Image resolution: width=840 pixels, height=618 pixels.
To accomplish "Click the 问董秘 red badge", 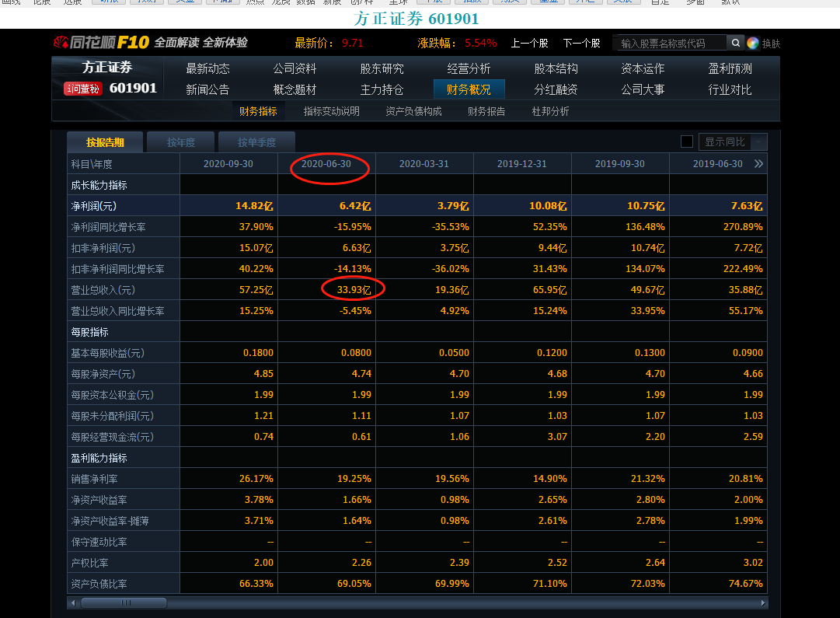I will point(83,89).
